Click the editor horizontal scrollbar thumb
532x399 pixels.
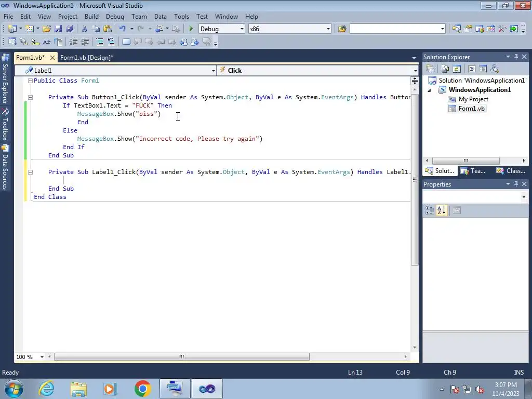(x=181, y=356)
